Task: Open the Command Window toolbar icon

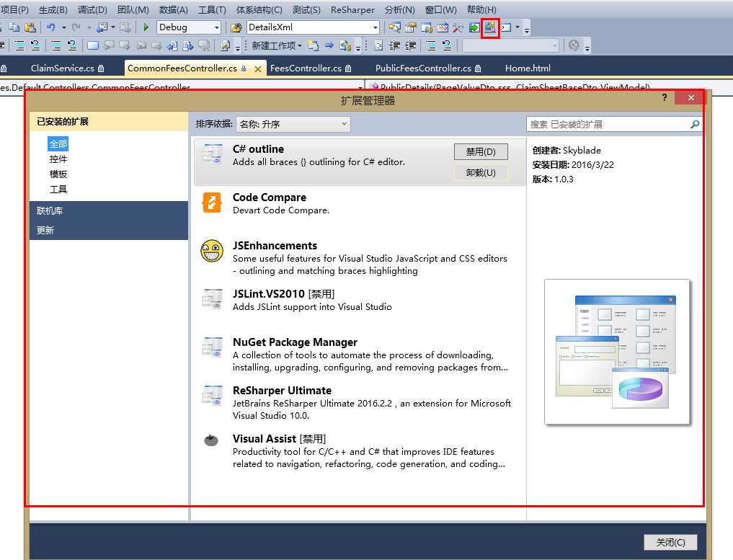Action: pyautogui.click(x=506, y=27)
